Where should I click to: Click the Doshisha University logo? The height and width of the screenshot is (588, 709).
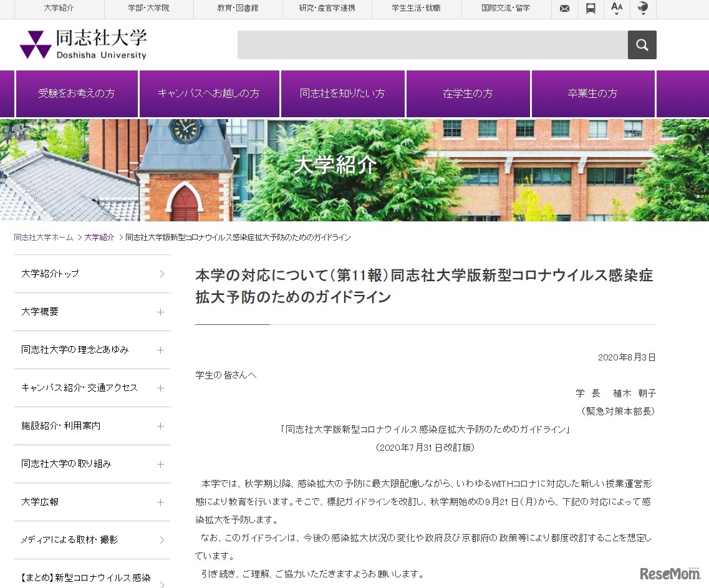point(82,44)
